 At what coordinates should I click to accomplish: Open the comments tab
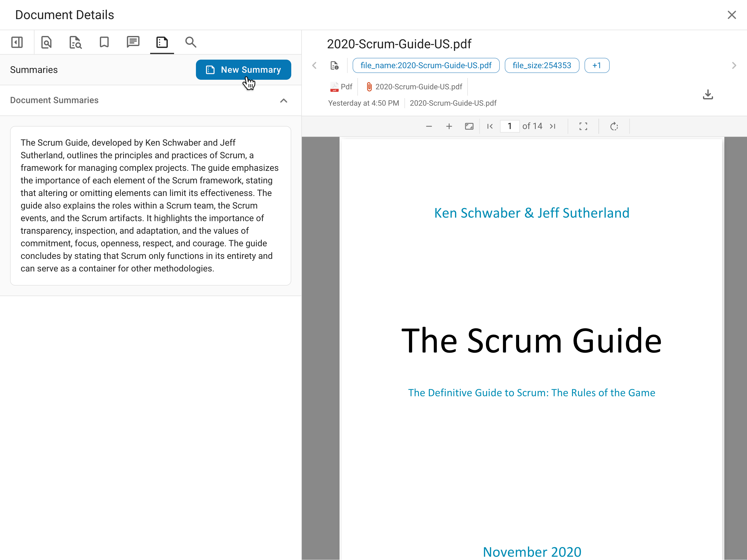pyautogui.click(x=133, y=42)
